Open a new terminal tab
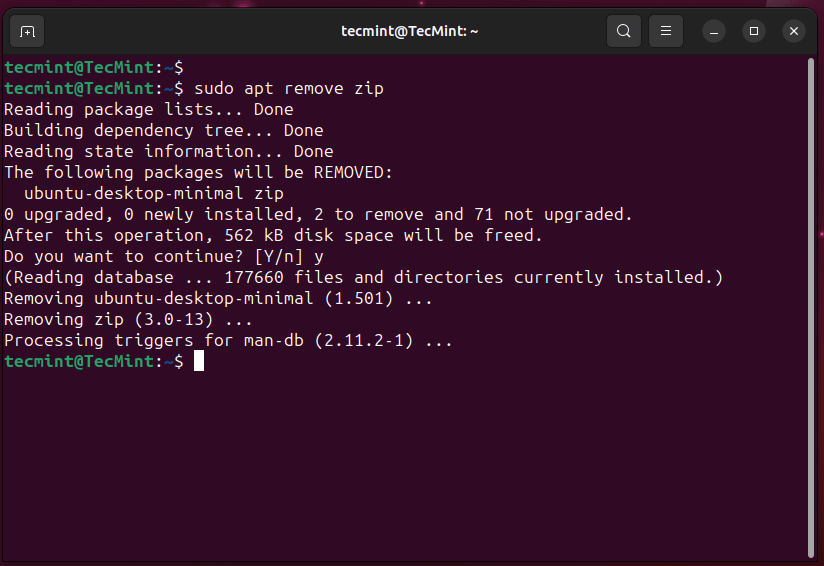824x566 pixels. pos(27,32)
